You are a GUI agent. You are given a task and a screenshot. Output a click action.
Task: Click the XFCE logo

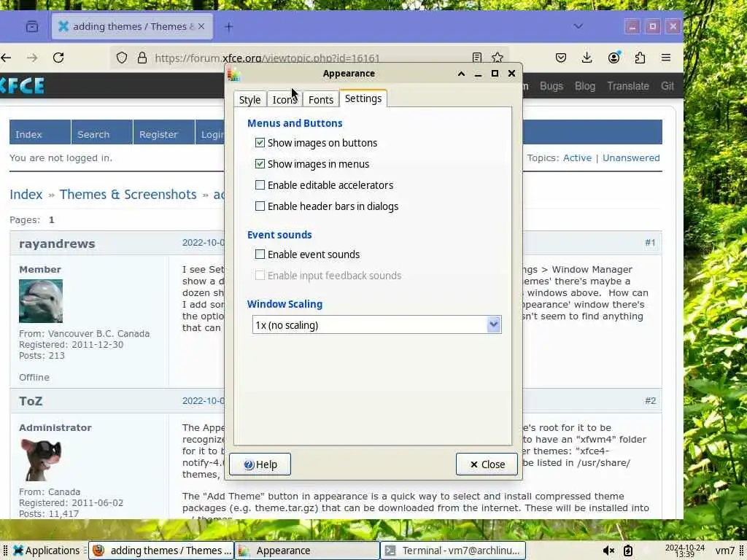point(23,86)
